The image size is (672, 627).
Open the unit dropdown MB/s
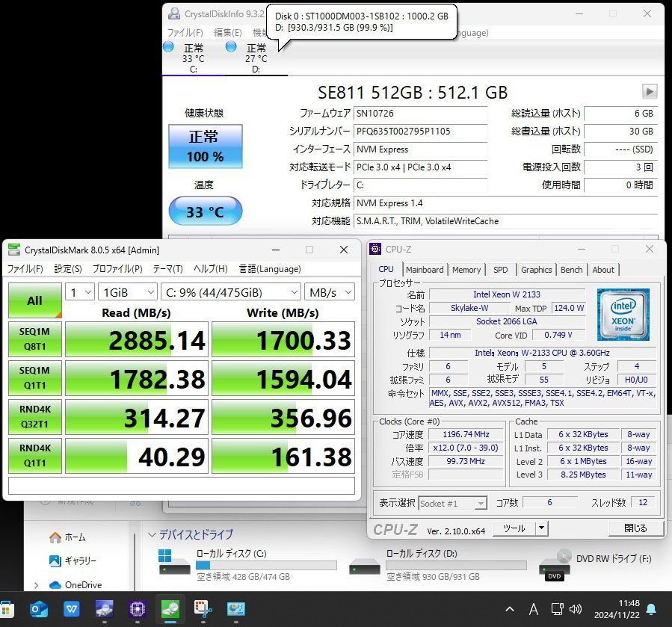330,292
